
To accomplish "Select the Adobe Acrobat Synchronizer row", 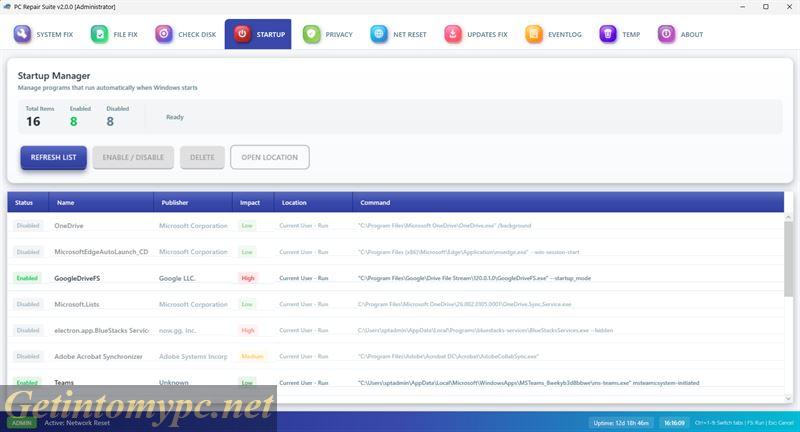I will [98, 356].
